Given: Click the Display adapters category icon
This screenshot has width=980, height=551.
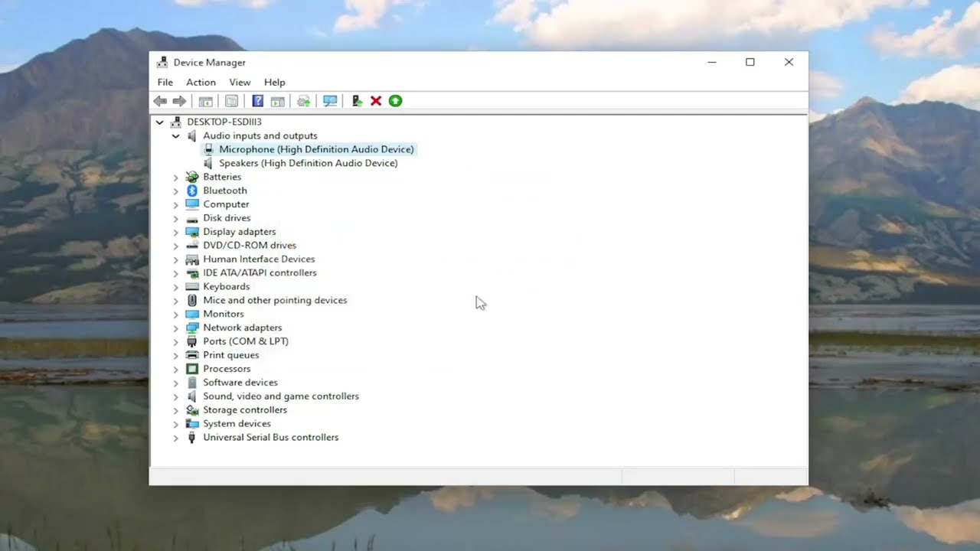Looking at the screenshot, I should point(192,232).
